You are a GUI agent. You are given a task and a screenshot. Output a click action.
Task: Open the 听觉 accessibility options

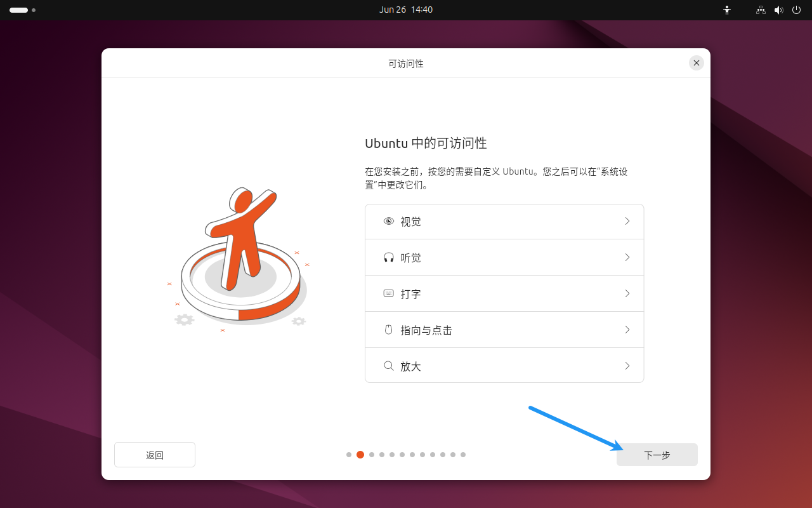504,258
